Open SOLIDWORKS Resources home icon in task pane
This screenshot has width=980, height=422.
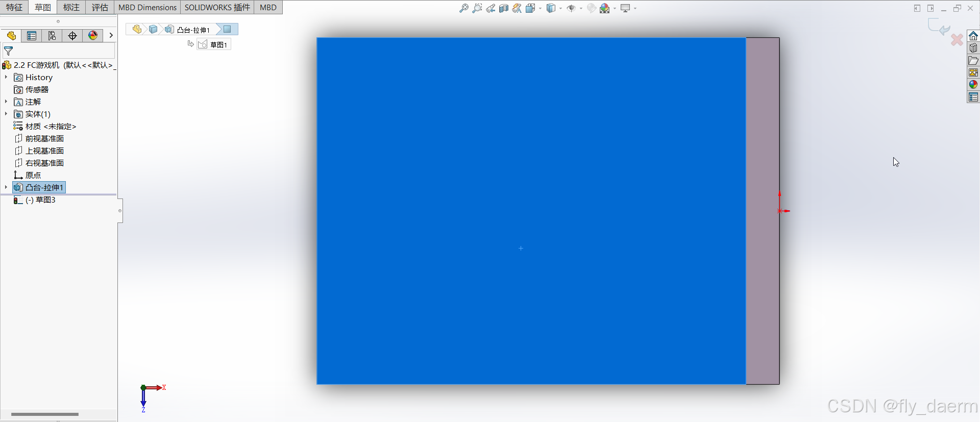point(973,36)
